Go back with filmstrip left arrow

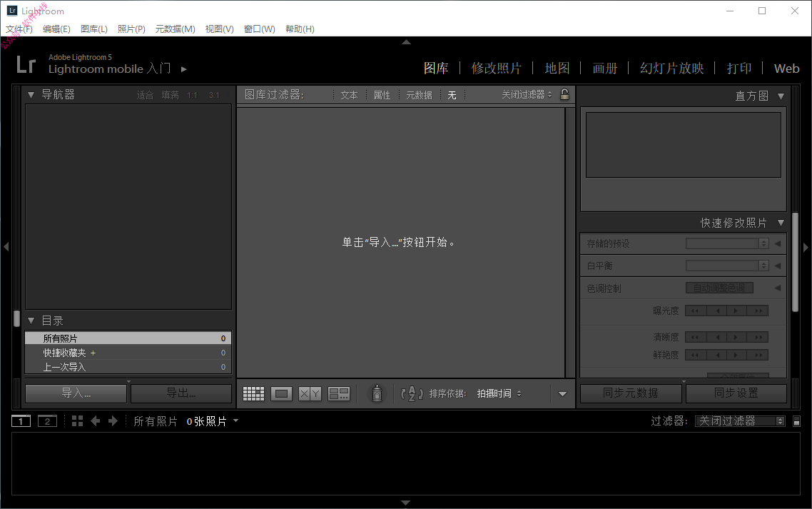(x=96, y=421)
